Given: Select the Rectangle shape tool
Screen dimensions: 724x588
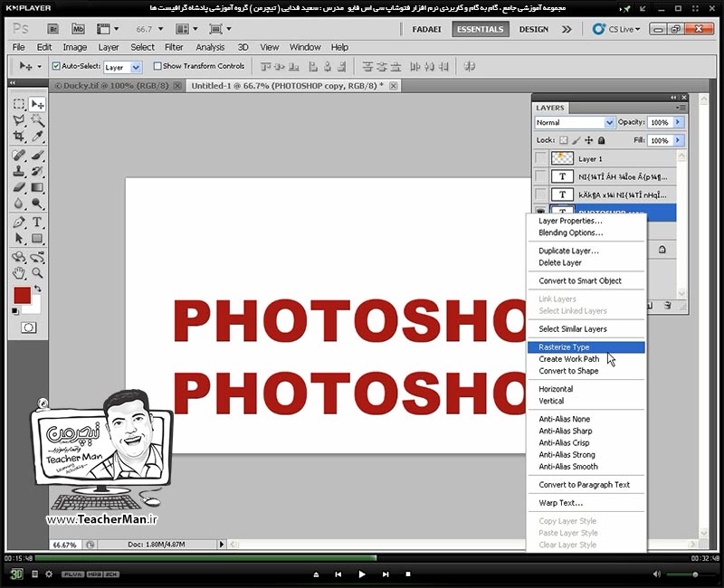Looking at the screenshot, I should 37,238.
